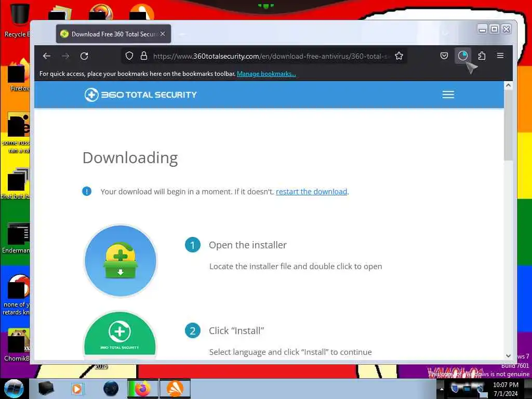This screenshot has width=532, height=399.
Task: Open the Windows Start menu
Action: pyautogui.click(x=14, y=389)
